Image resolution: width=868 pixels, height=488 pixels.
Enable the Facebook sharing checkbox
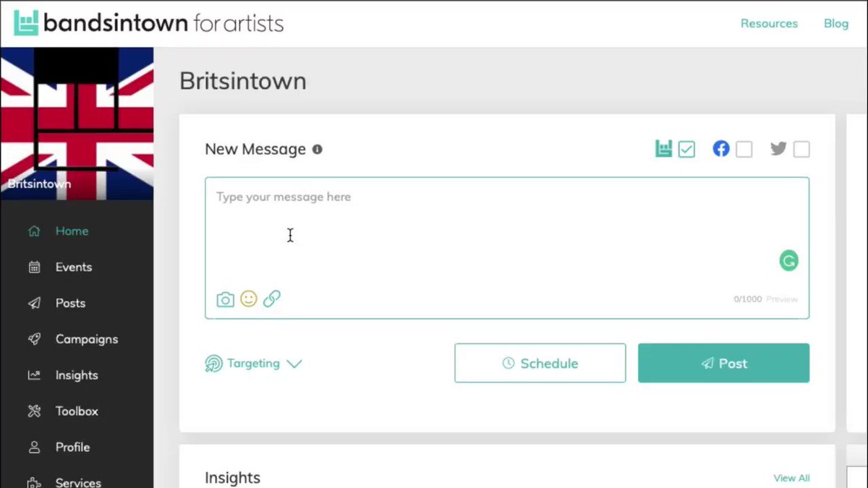click(744, 150)
